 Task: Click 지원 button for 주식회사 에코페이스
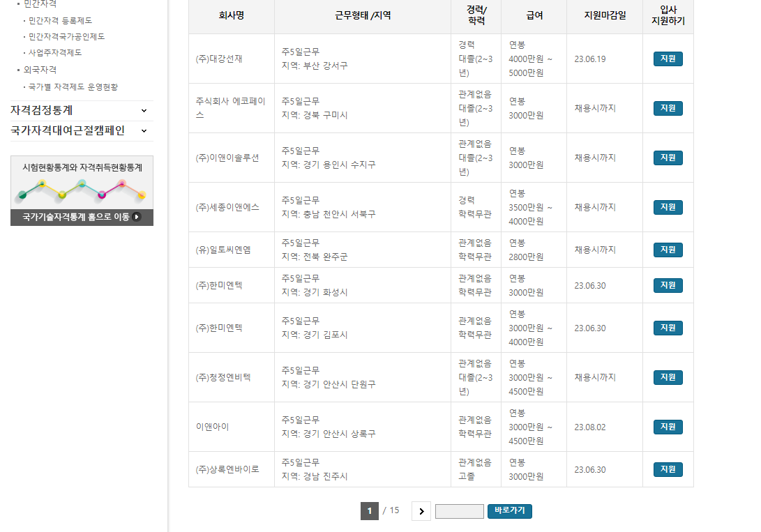point(667,107)
